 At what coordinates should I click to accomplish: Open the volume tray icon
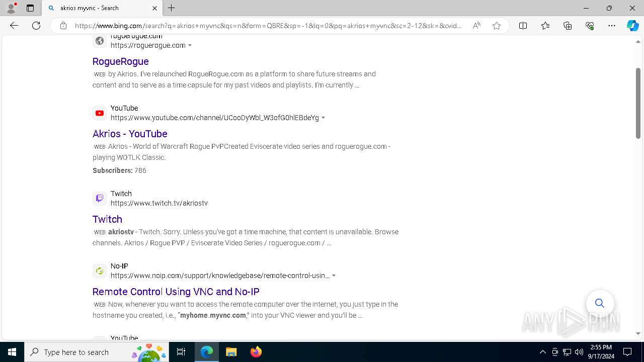pyautogui.click(x=579, y=352)
